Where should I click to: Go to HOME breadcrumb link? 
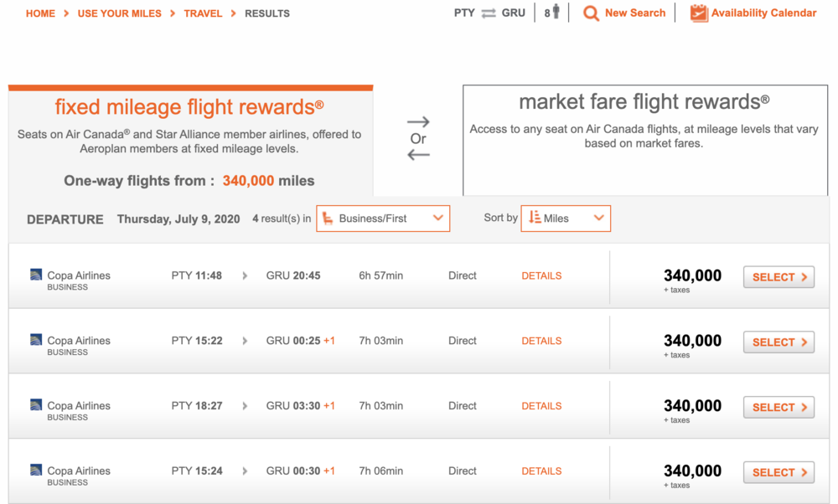[x=40, y=13]
